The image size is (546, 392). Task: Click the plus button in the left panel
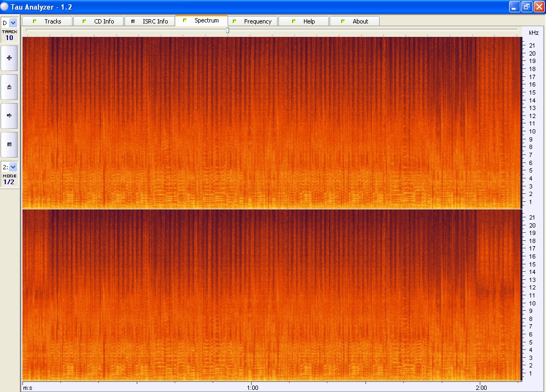(x=9, y=58)
